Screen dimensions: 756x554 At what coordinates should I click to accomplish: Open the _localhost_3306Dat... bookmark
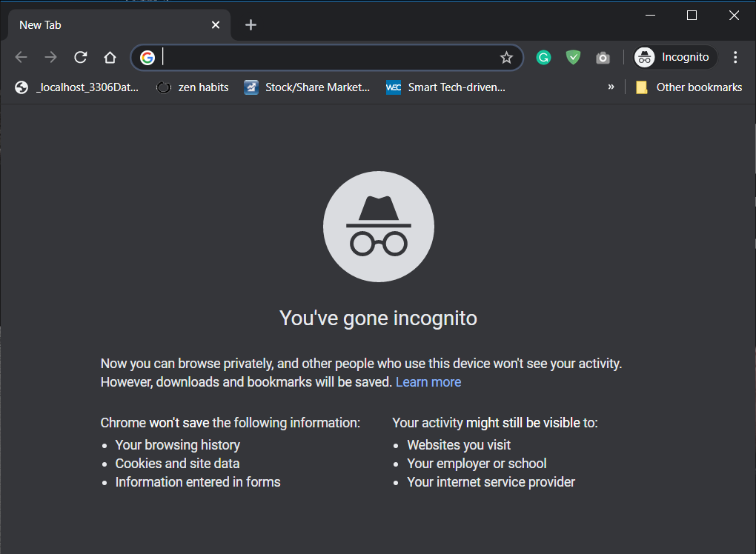pyautogui.click(x=76, y=87)
